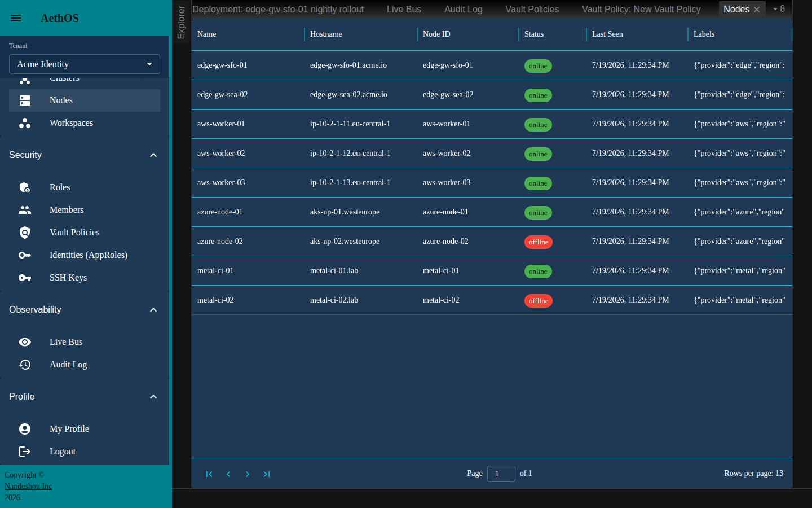Click the AethOS app title
Viewport: 812px width, 508px height.
pyautogui.click(x=60, y=18)
